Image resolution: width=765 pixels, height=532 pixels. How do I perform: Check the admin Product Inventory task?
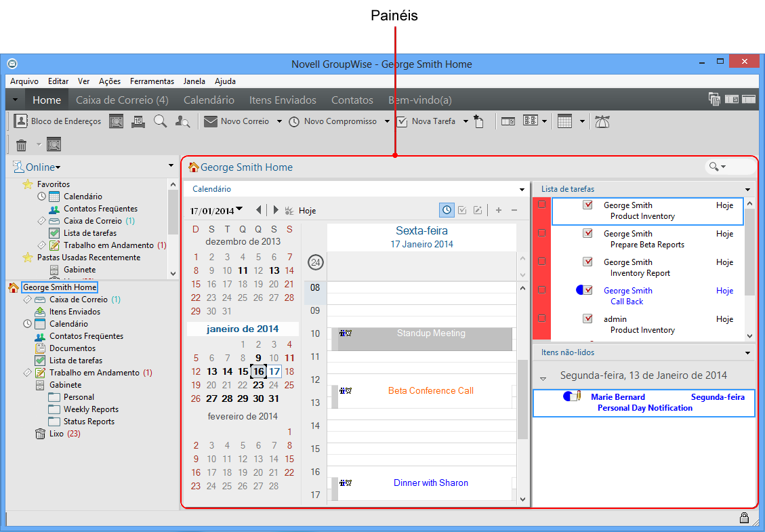click(x=588, y=319)
